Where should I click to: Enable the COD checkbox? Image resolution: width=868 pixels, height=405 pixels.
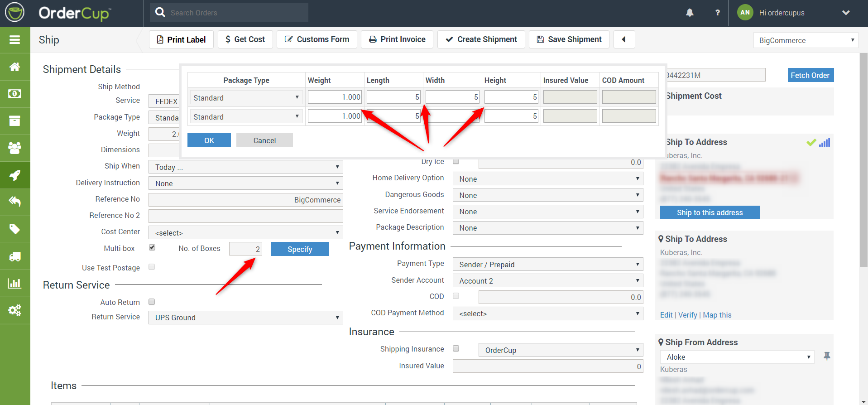click(x=456, y=296)
